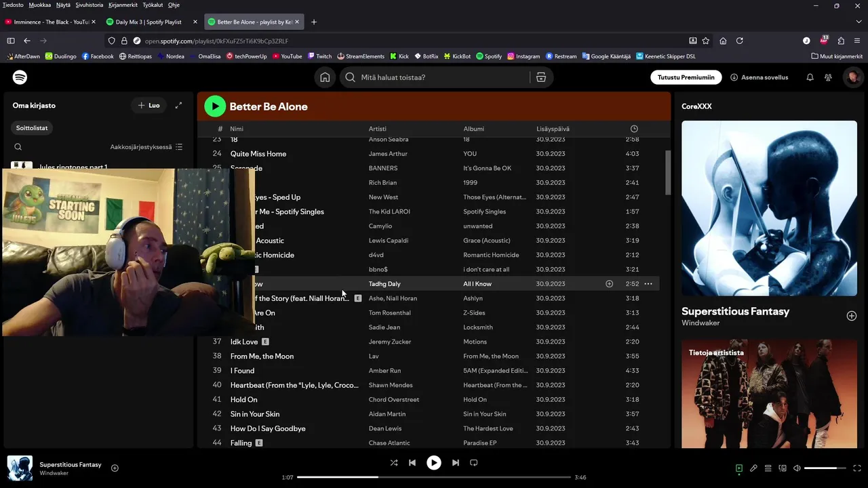Toggle shuffle playback
This screenshot has height=488, width=868.
(x=394, y=463)
